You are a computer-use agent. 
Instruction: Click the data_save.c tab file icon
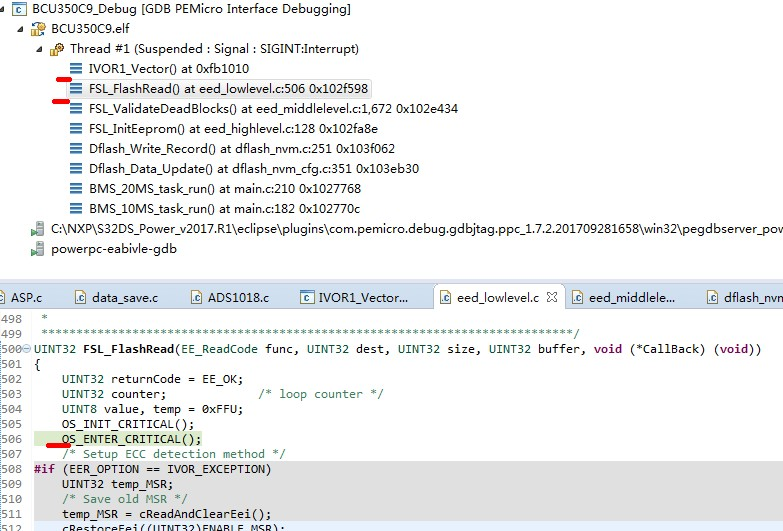coord(80,298)
